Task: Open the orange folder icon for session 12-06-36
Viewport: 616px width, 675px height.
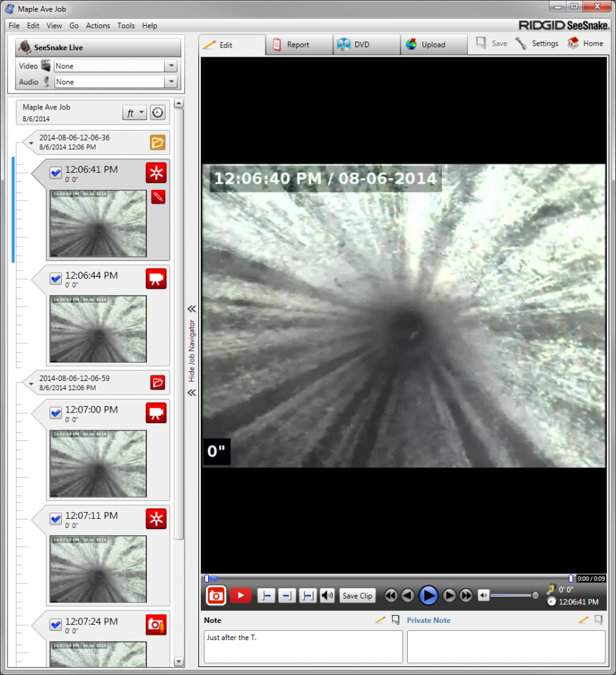Action: 158,142
